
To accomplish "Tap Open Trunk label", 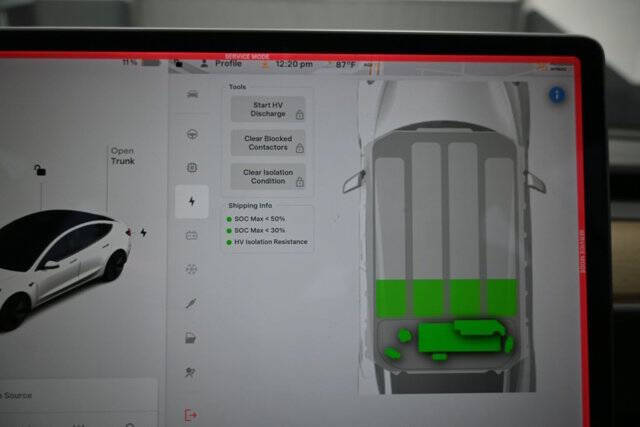I will coord(122,156).
